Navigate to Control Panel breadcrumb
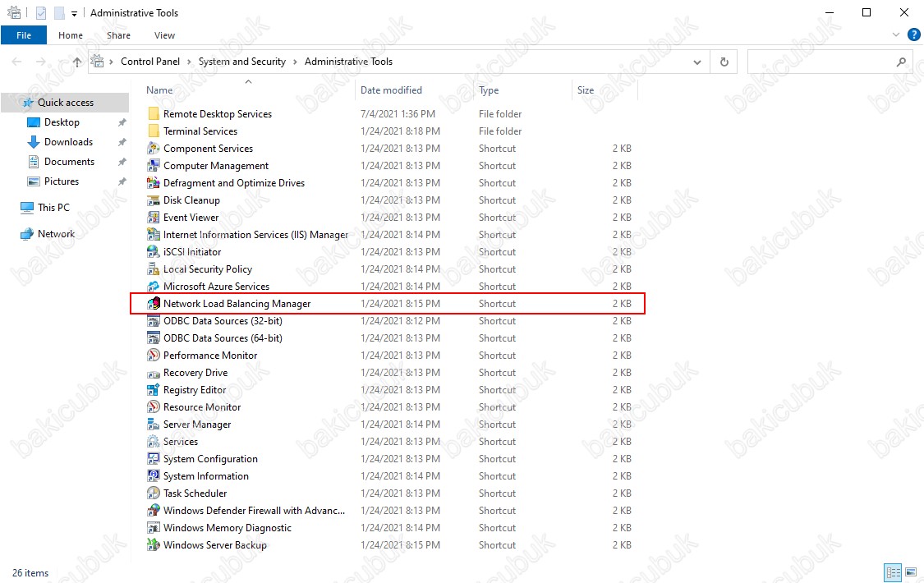This screenshot has width=924, height=583. (150, 62)
